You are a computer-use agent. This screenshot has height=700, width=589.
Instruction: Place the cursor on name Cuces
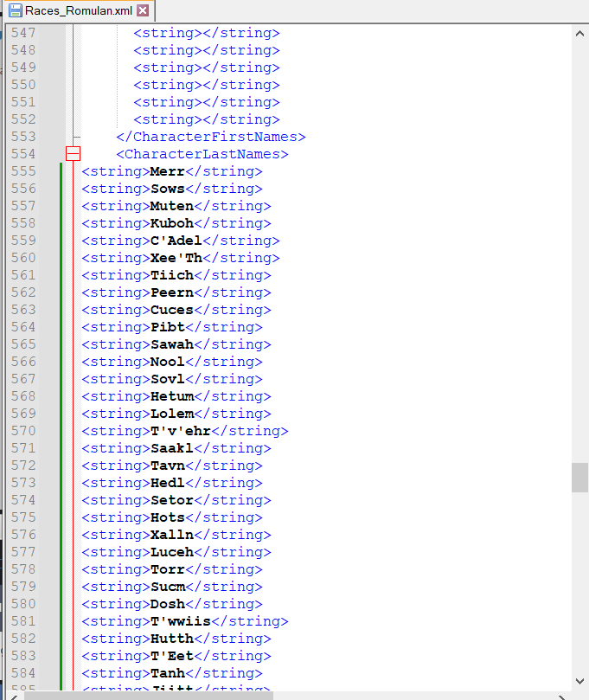[x=172, y=310]
